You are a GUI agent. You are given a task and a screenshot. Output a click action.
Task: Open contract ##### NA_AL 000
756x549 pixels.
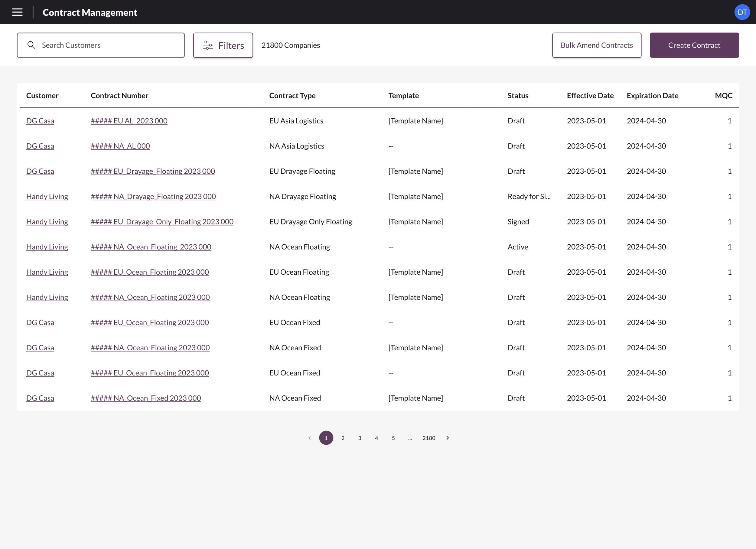click(x=120, y=146)
